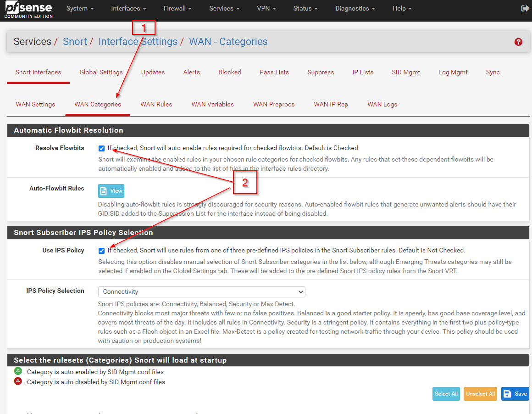Open the WAN Preprocs tab
The width and height of the screenshot is (532, 414).
pyautogui.click(x=274, y=104)
